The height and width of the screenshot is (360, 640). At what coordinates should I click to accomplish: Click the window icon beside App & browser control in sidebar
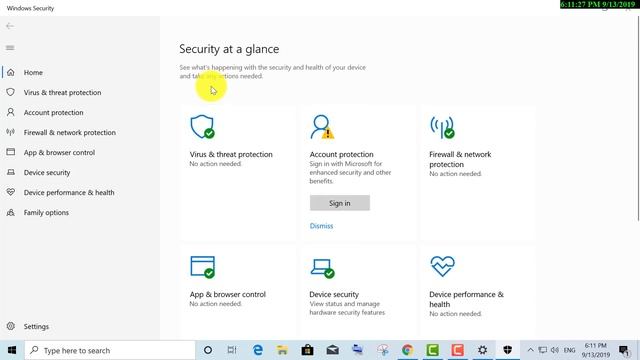11,152
